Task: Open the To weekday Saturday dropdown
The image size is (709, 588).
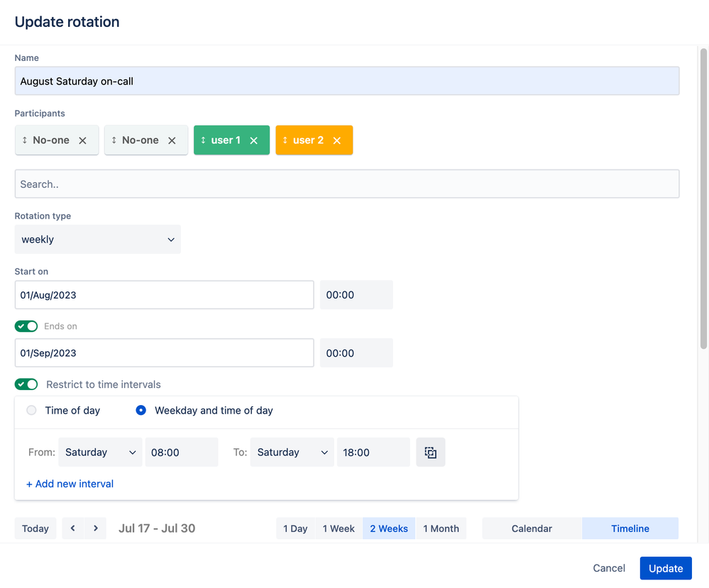Action: [292, 452]
